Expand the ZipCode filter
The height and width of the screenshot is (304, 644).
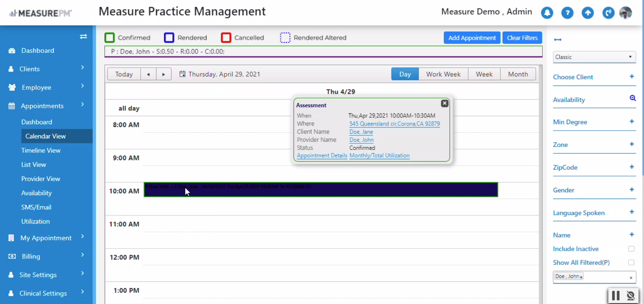pyautogui.click(x=632, y=167)
